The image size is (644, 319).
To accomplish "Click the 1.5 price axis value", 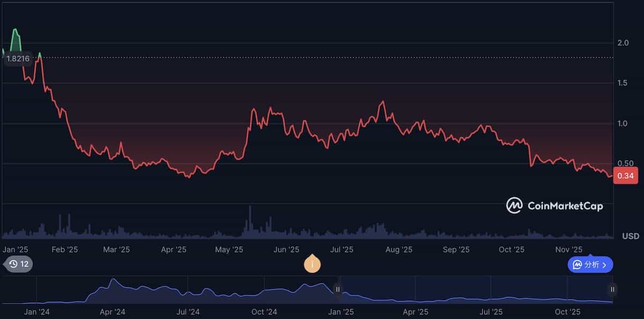I will (x=623, y=83).
